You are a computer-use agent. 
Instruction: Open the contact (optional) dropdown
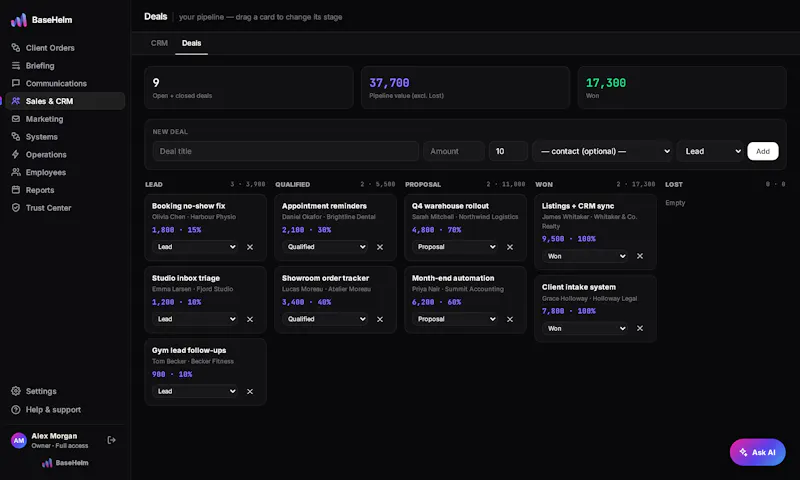coord(603,151)
